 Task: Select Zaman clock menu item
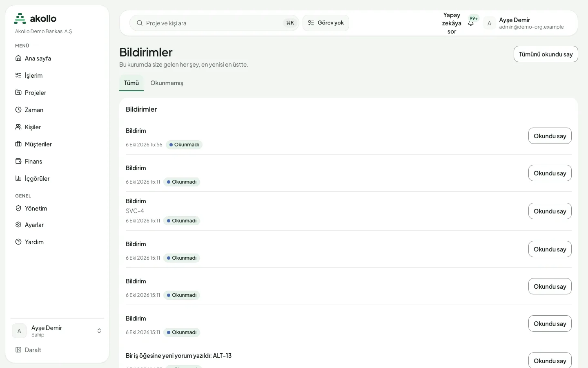point(57,110)
